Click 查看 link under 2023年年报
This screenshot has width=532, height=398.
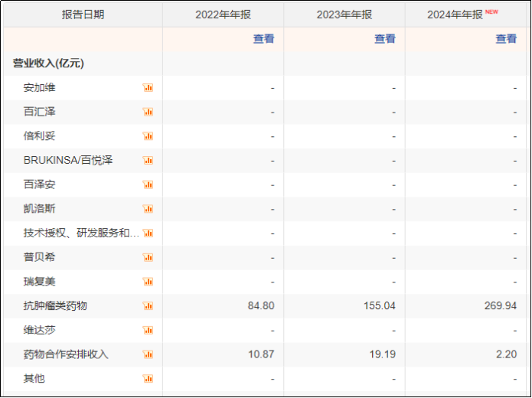(385, 39)
